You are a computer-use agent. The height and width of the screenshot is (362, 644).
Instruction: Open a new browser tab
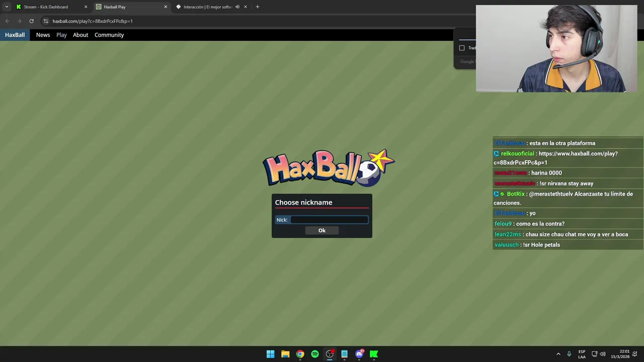[x=257, y=7]
